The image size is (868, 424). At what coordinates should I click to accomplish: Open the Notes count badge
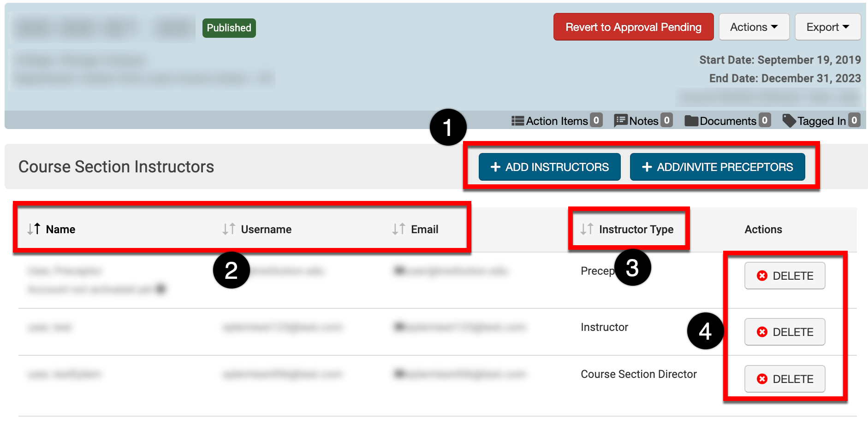666,120
